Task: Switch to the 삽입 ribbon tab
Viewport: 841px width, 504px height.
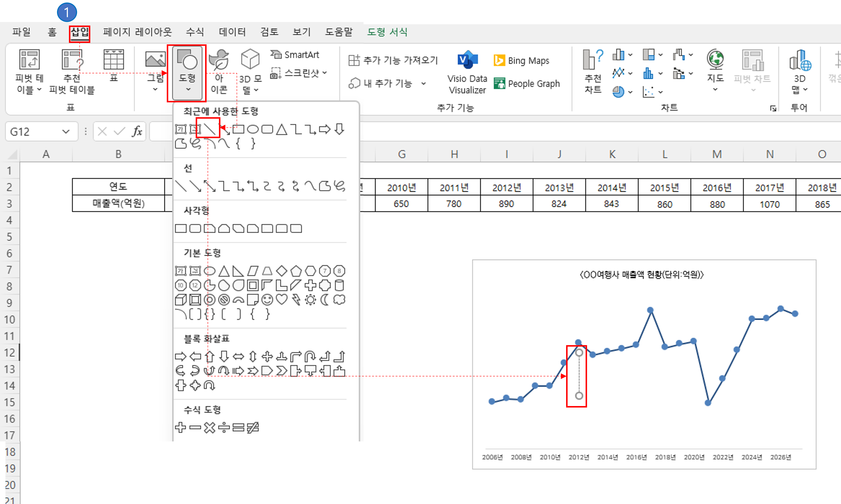Action: (x=80, y=32)
